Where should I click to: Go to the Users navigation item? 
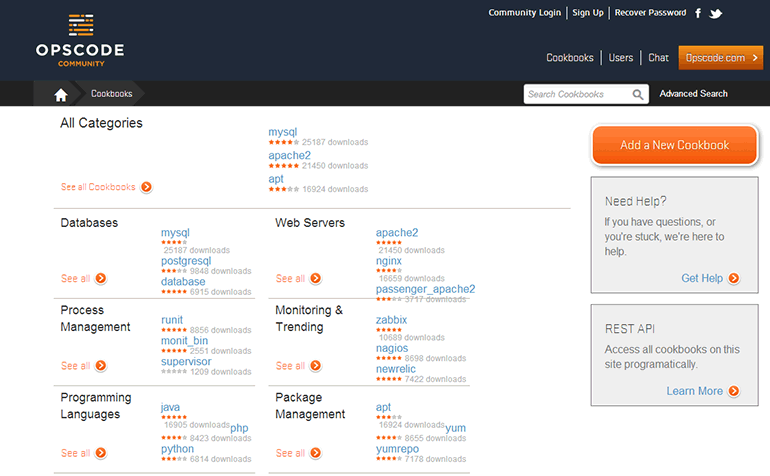[621, 58]
